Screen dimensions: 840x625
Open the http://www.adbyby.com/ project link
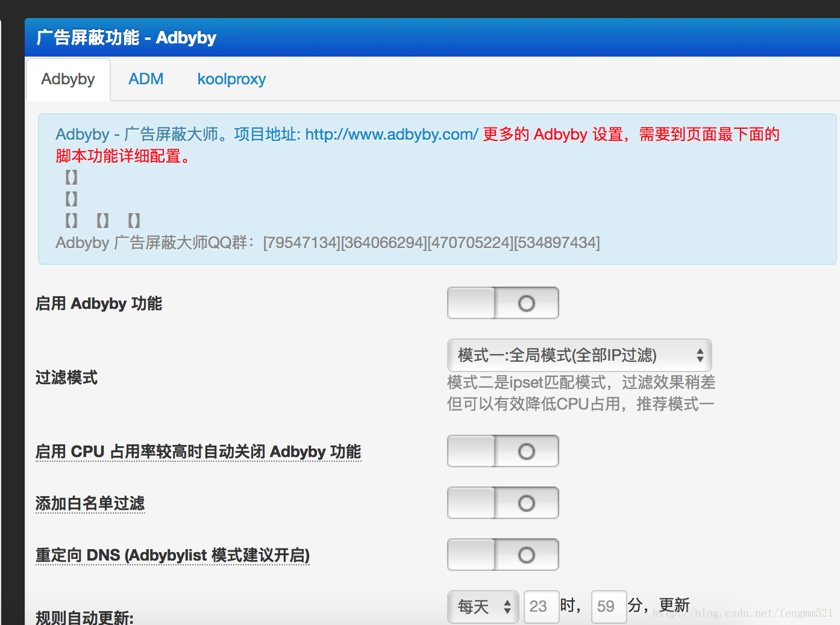click(x=392, y=134)
